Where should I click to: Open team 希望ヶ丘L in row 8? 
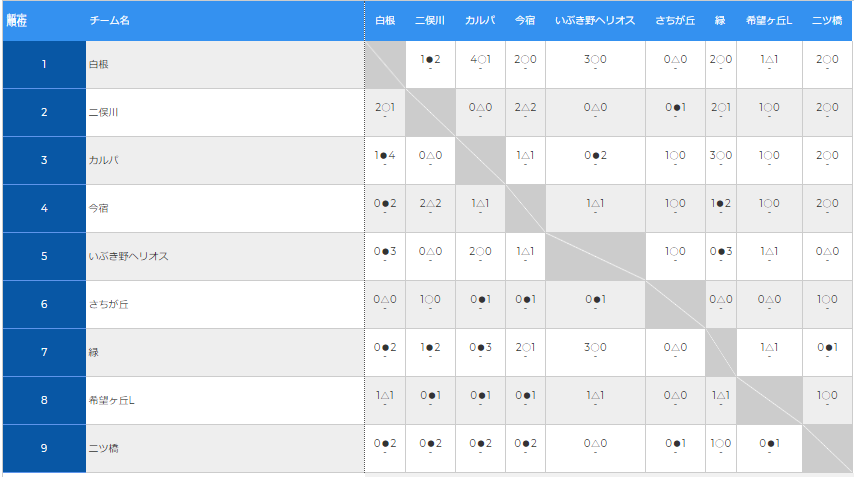[x=112, y=400]
